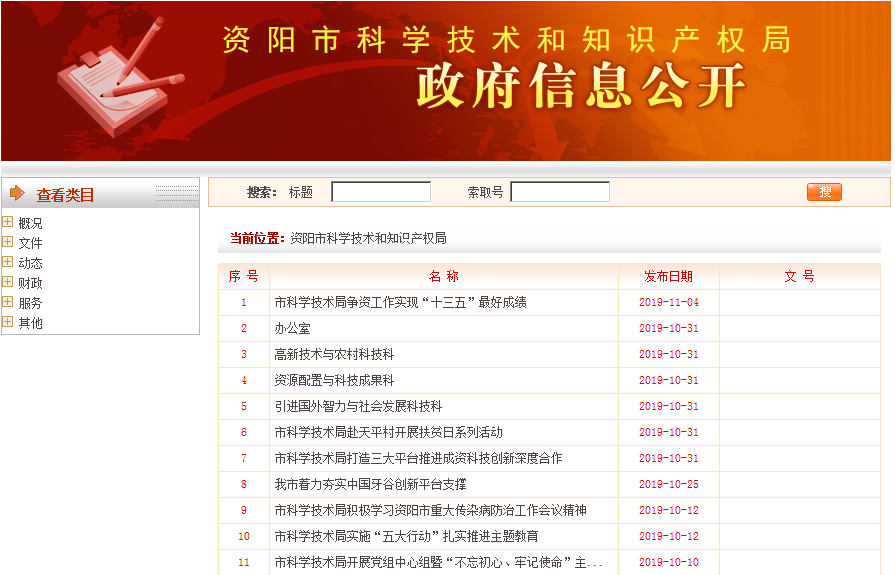Image resolution: width=895 pixels, height=575 pixels.
Task: Open article 市科学技术局争资工作实现“十三五”最好成绩
Action: [x=400, y=302]
